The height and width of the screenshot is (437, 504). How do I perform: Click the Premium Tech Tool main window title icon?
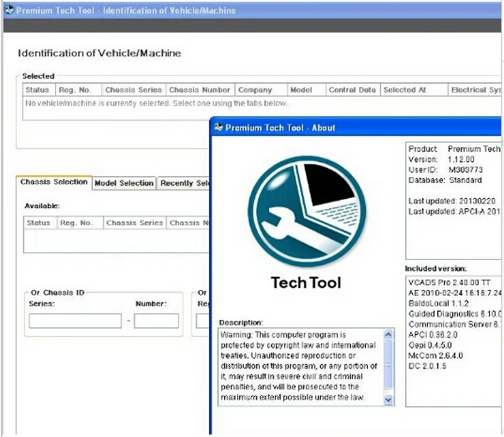tap(8, 11)
